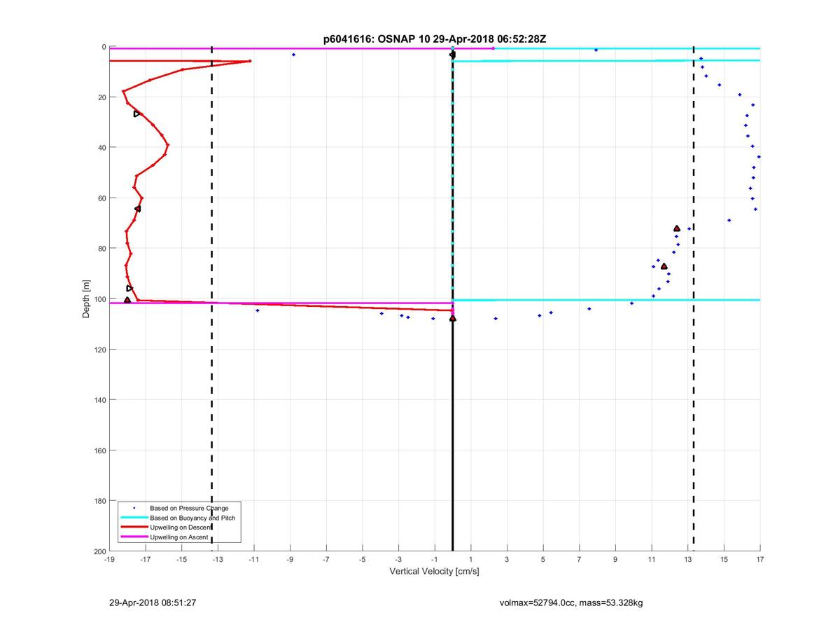Image resolution: width=840 pixels, height=620 pixels.
Task: Select legend entry 'Upwelling on Descent'
Action: [x=181, y=528]
